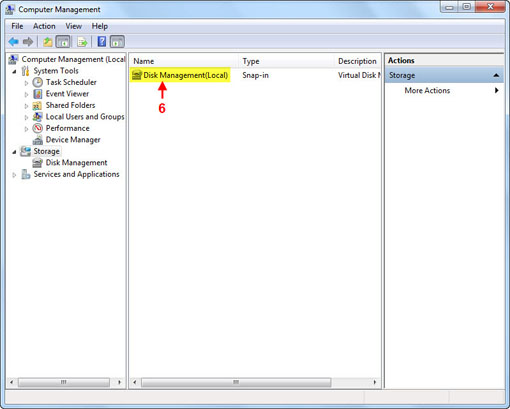This screenshot has width=510, height=409.
Task: Open the View menu
Action: point(73,26)
